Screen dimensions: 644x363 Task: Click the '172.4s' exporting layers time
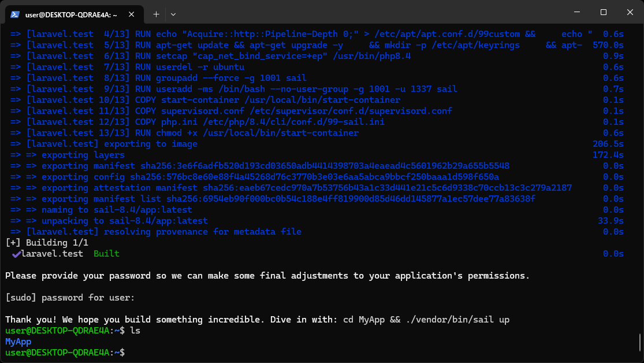click(608, 155)
